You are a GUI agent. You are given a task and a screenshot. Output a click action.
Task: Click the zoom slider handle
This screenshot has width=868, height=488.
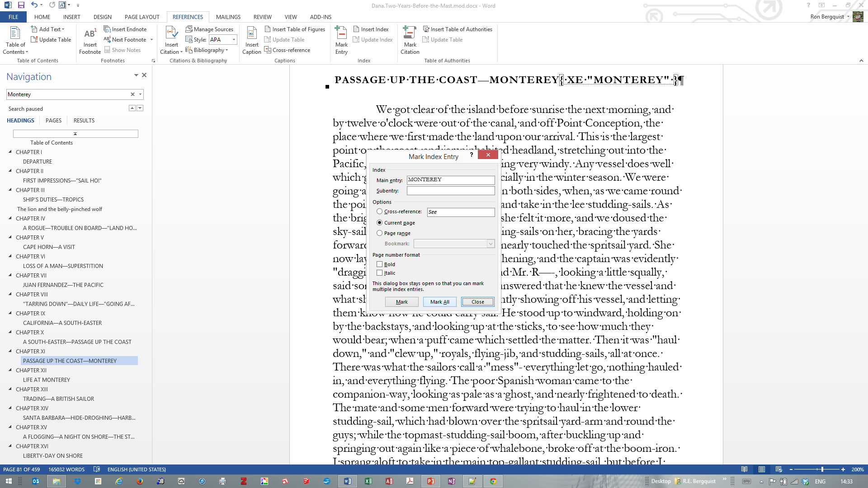pos(822,469)
